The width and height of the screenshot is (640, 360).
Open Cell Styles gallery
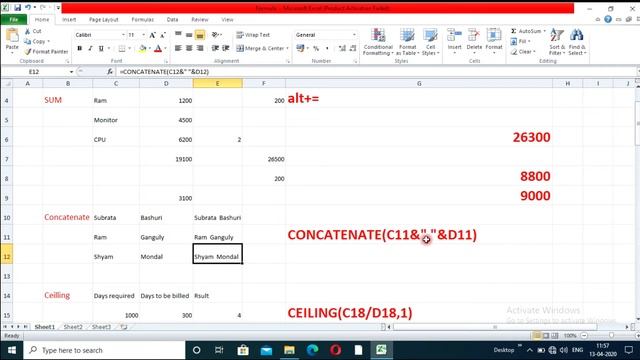[430, 42]
